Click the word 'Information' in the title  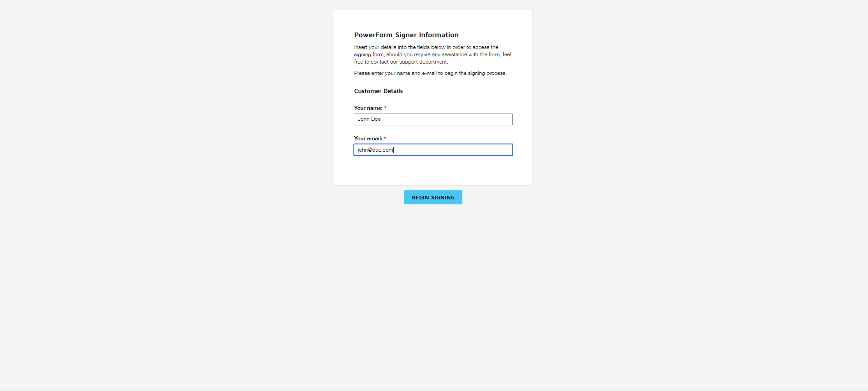(x=438, y=35)
